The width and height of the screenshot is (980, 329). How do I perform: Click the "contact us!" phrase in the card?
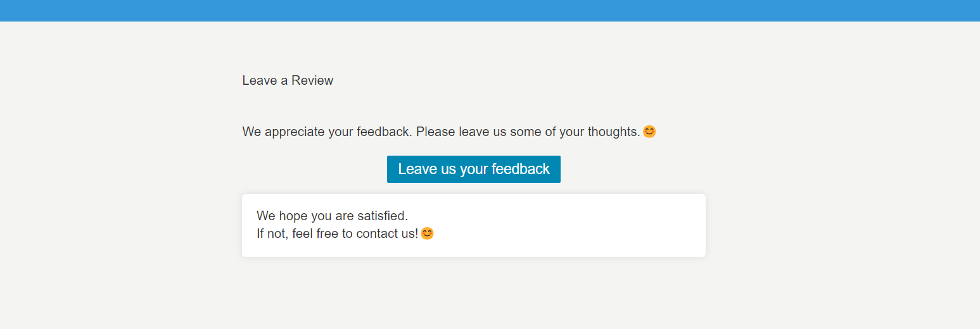tap(387, 233)
